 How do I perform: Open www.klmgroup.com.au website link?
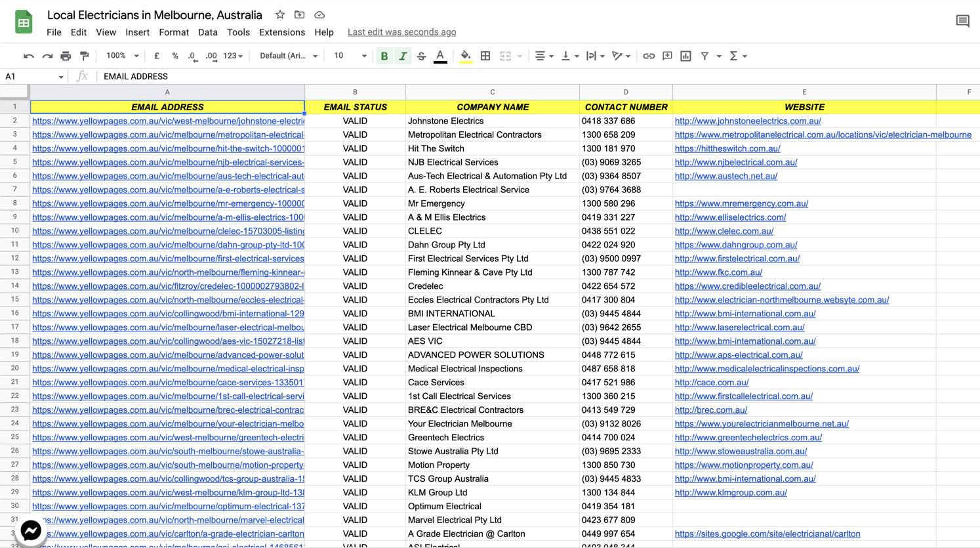click(731, 492)
